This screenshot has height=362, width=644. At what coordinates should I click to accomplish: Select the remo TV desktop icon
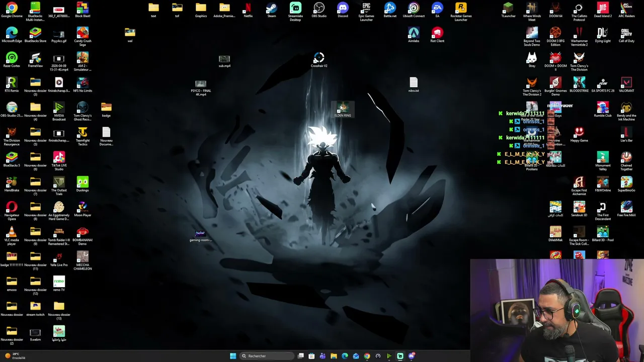point(59,284)
